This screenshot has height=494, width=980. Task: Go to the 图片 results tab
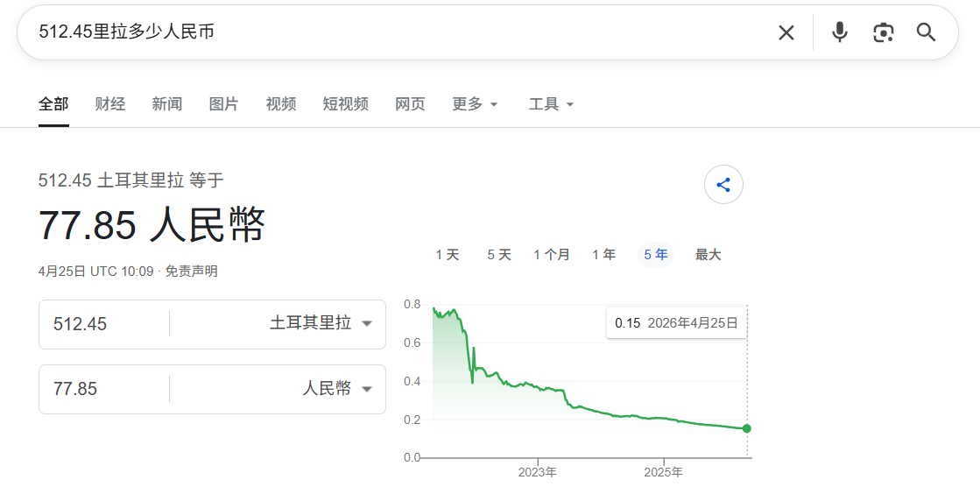click(x=223, y=104)
